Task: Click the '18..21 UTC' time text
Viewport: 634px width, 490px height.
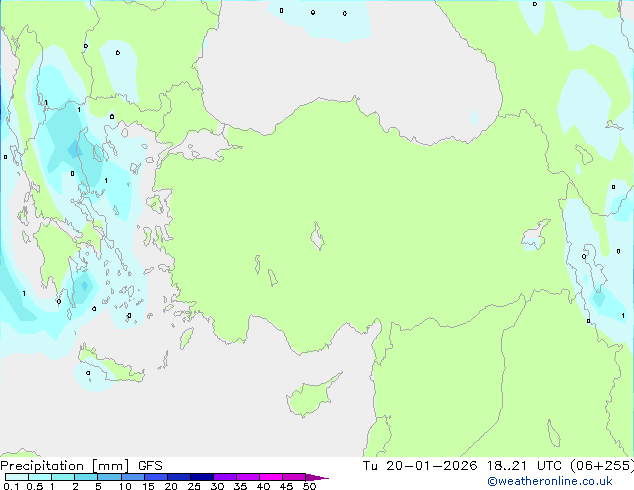Action: click(x=524, y=466)
